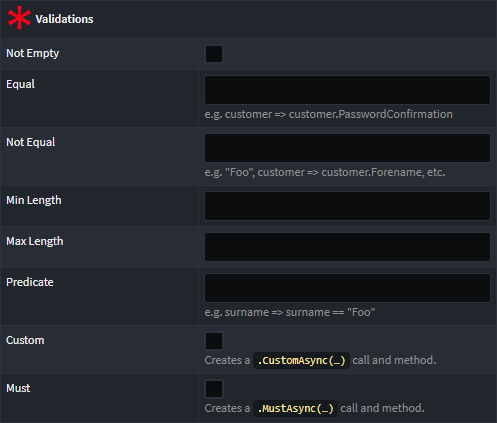Select the Min Length input field
Screen dimensions: 497x423
click(x=347, y=206)
